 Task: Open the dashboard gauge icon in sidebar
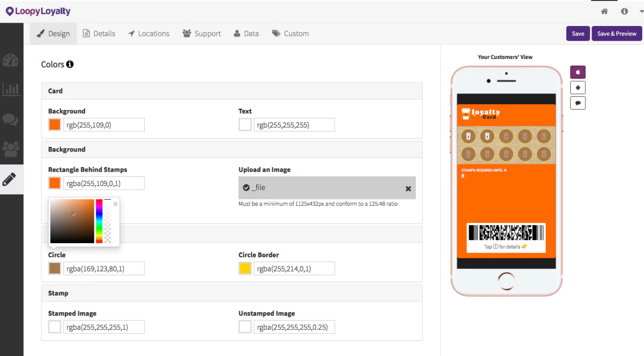(10, 60)
